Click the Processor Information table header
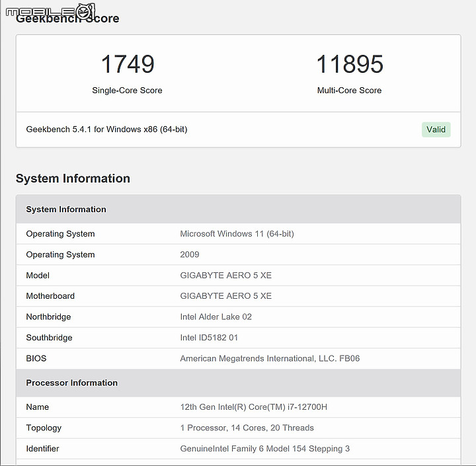The height and width of the screenshot is (466, 476). pos(238,383)
